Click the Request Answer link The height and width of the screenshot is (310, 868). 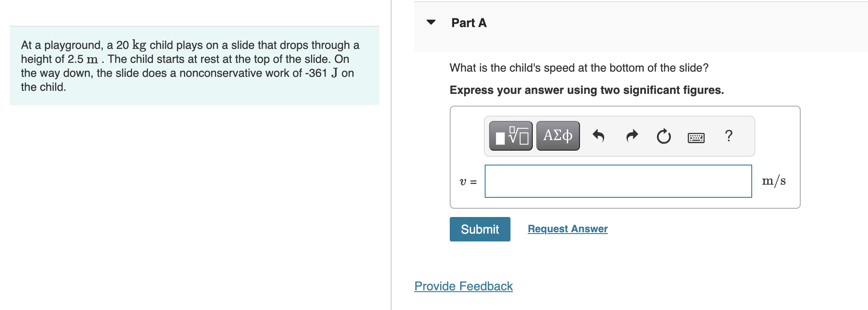(x=567, y=228)
